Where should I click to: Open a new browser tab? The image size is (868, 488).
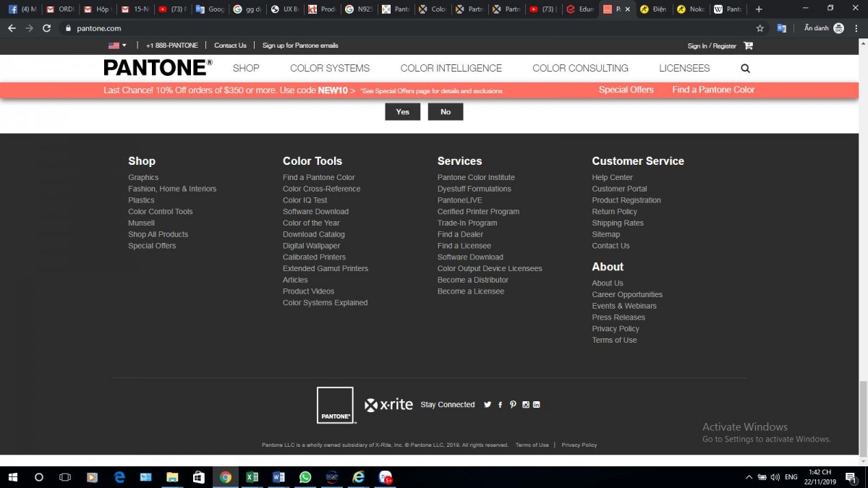758,9
